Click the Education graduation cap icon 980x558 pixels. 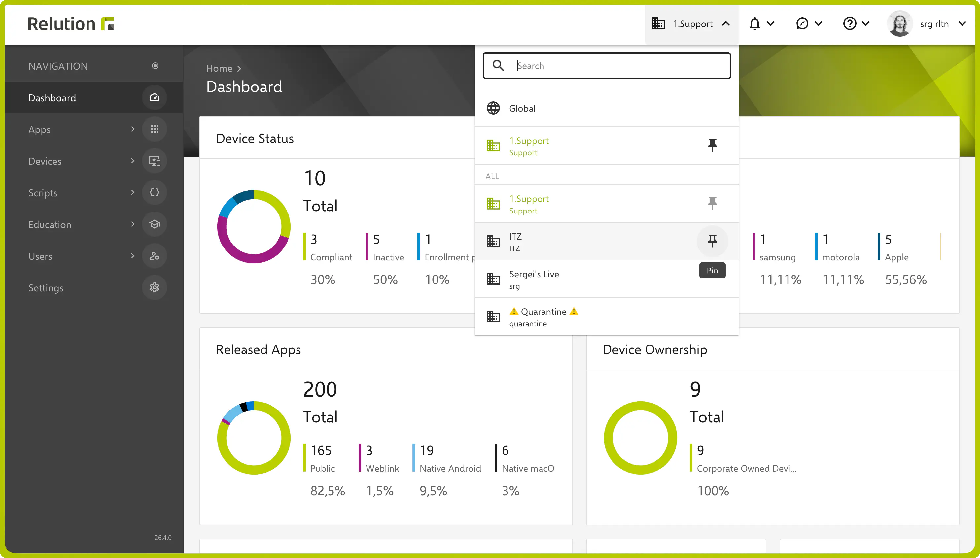click(x=154, y=224)
